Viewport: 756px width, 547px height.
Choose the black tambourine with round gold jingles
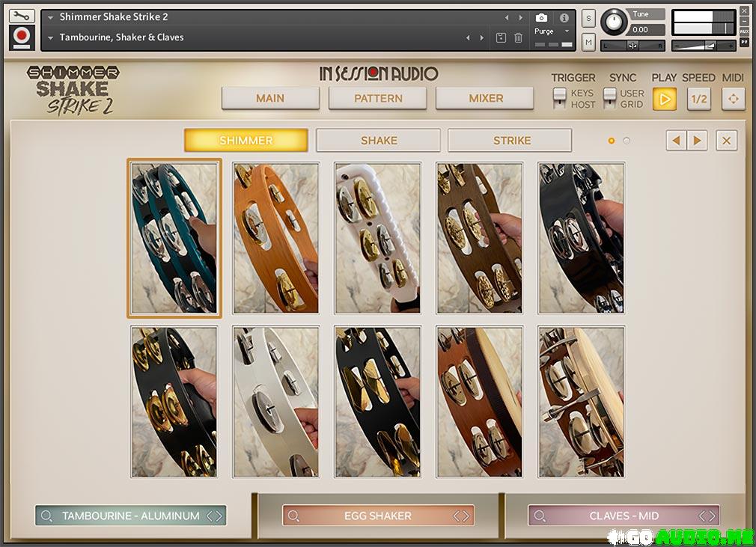(174, 402)
